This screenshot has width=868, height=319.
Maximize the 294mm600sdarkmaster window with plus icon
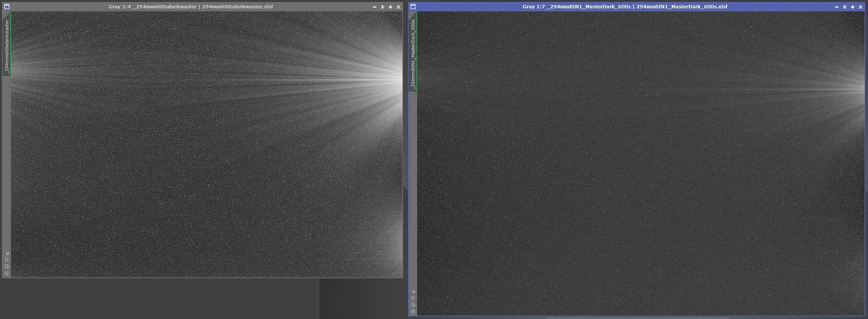coord(390,7)
